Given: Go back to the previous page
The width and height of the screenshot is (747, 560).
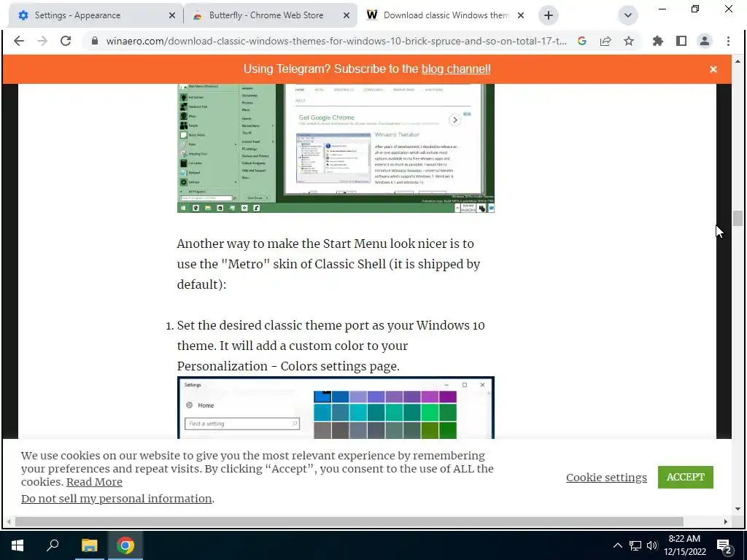Looking at the screenshot, I should pyautogui.click(x=19, y=41).
